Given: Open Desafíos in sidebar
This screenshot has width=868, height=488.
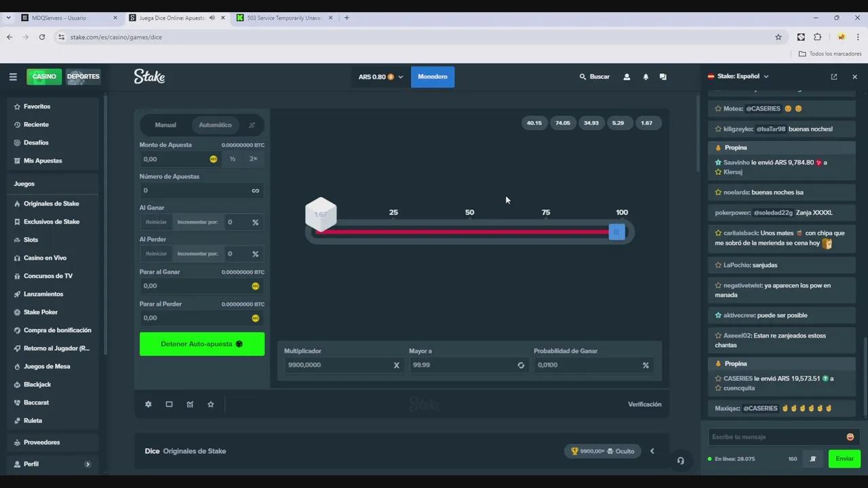Looking at the screenshot, I should pyautogui.click(x=36, y=142).
